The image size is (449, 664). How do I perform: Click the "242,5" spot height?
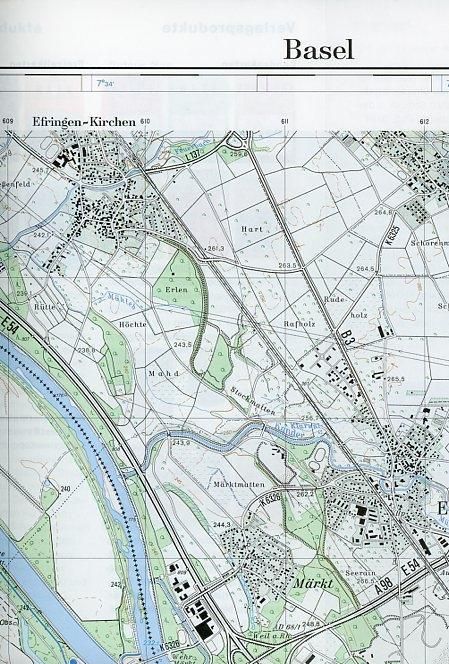tap(42, 235)
